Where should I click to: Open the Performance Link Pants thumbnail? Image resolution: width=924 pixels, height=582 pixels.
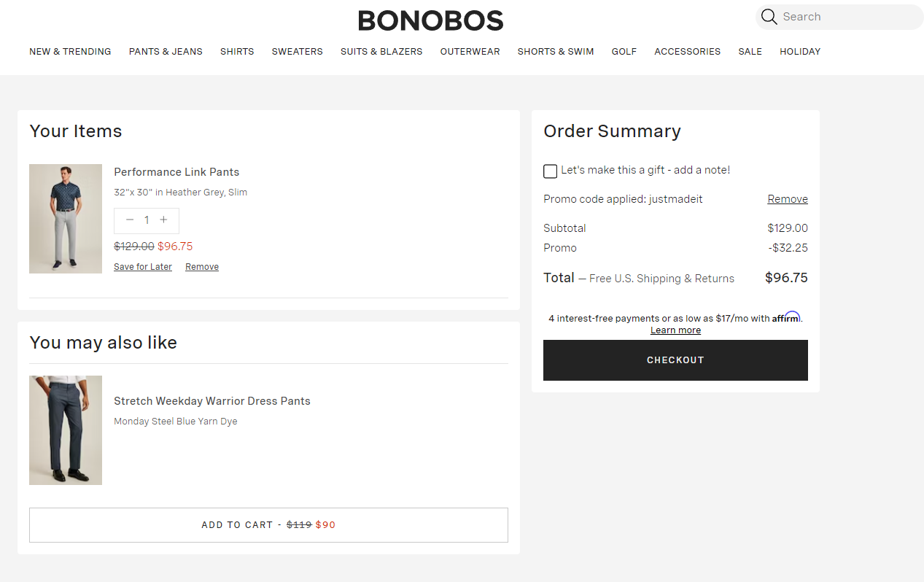point(66,219)
